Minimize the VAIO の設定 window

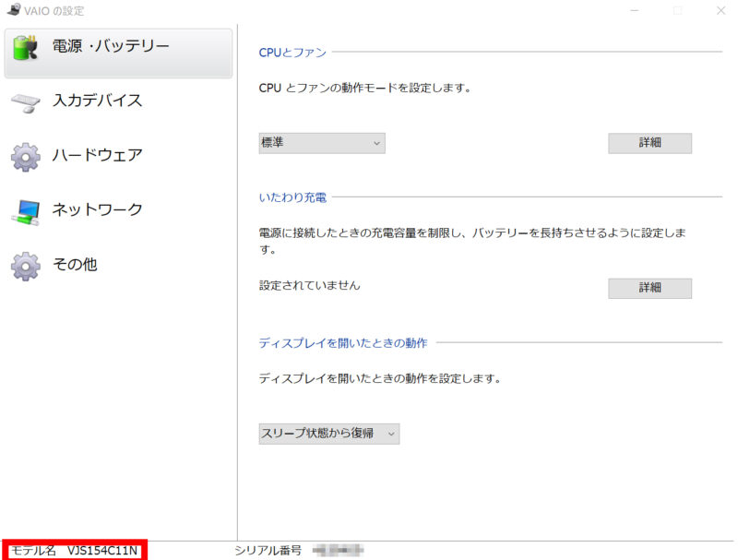coord(635,10)
